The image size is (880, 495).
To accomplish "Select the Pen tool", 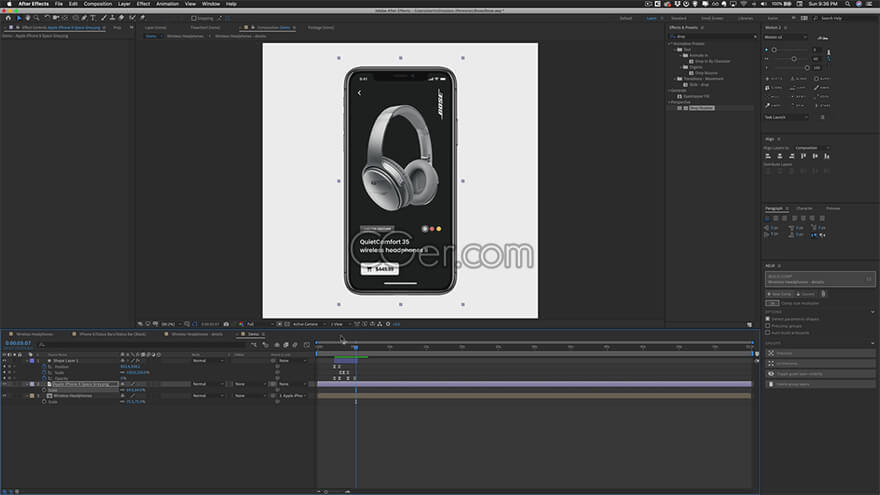I will pyautogui.click(x=84, y=18).
